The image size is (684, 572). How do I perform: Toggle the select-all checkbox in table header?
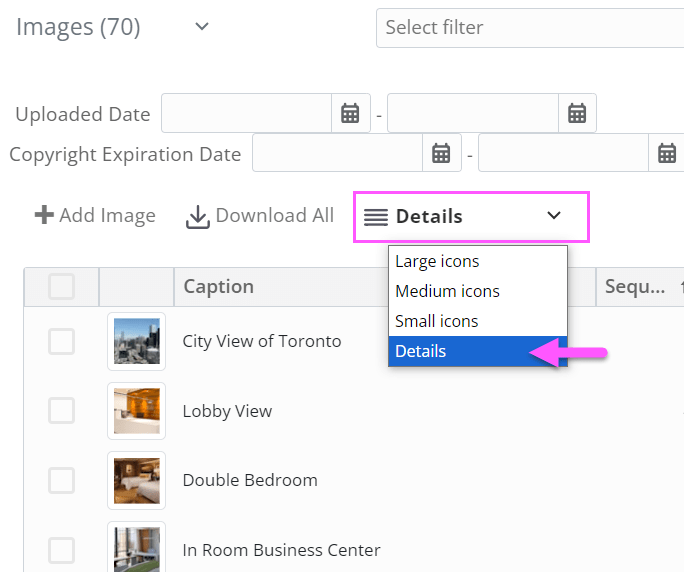(61, 287)
